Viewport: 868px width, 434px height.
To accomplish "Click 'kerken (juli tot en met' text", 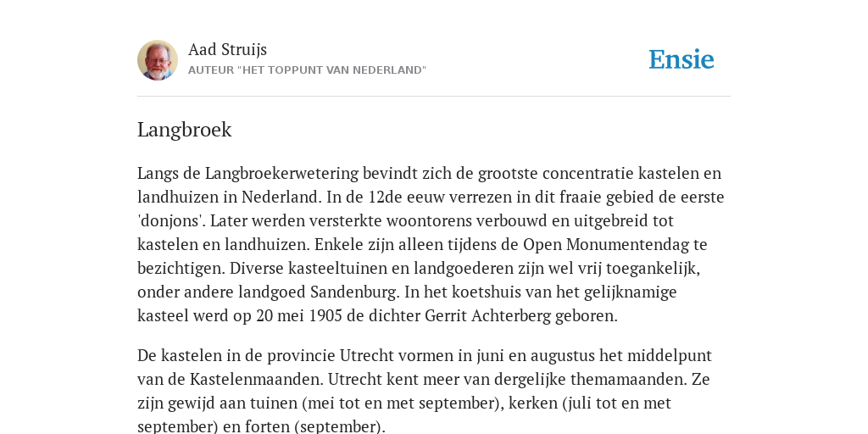I will click(x=590, y=403).
